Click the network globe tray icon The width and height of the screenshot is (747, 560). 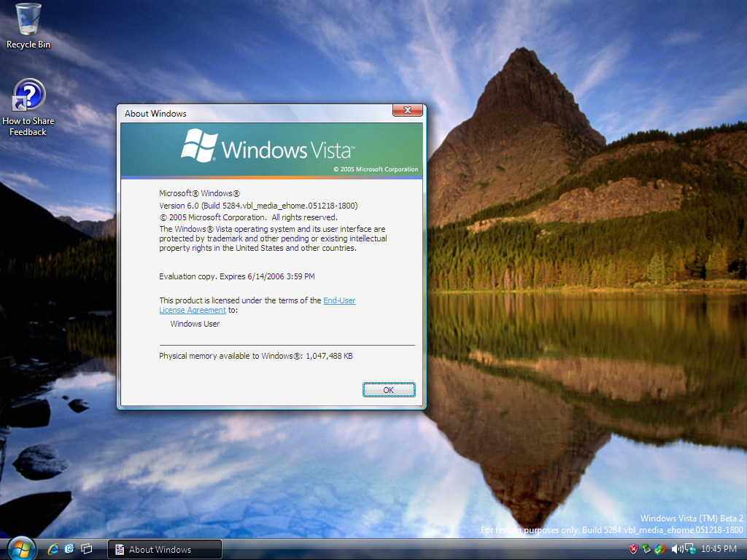[x=689, y=549]
